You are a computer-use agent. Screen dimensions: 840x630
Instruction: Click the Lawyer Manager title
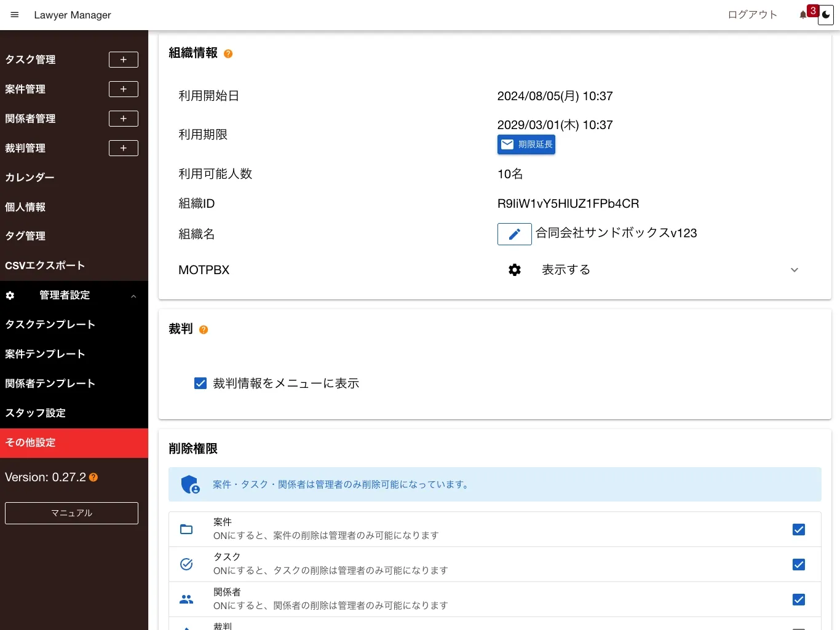tap(73, 15)
